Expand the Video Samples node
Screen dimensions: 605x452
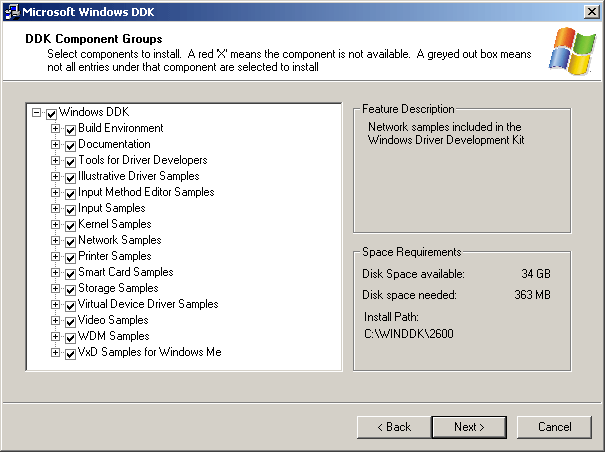click(56, 321)
